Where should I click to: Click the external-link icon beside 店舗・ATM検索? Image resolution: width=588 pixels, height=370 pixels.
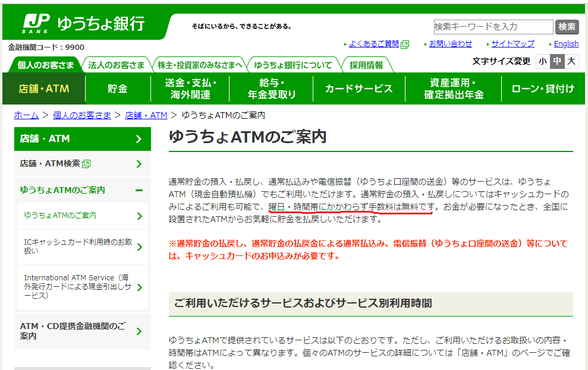[x=86, y=164]
